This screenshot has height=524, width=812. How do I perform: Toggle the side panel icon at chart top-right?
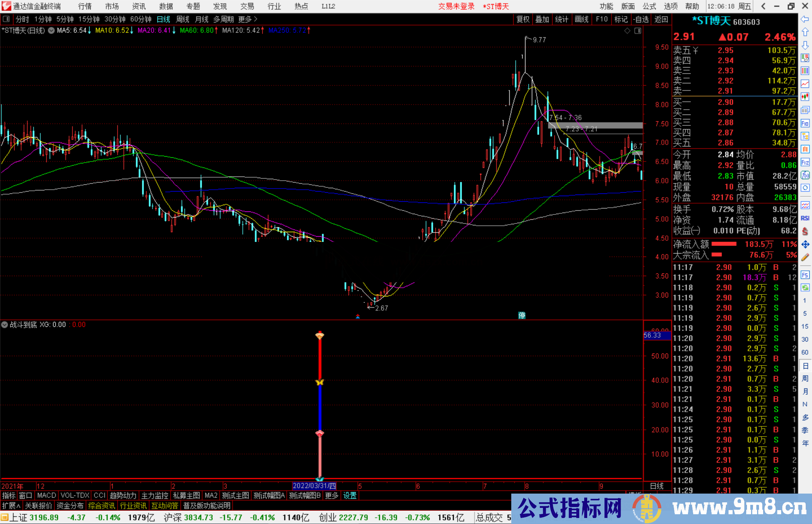pos(638,31)
